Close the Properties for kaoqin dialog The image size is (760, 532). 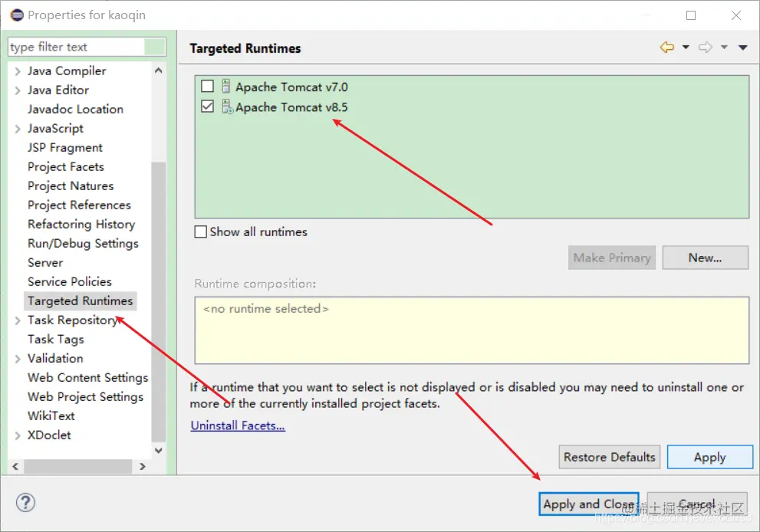736,15
